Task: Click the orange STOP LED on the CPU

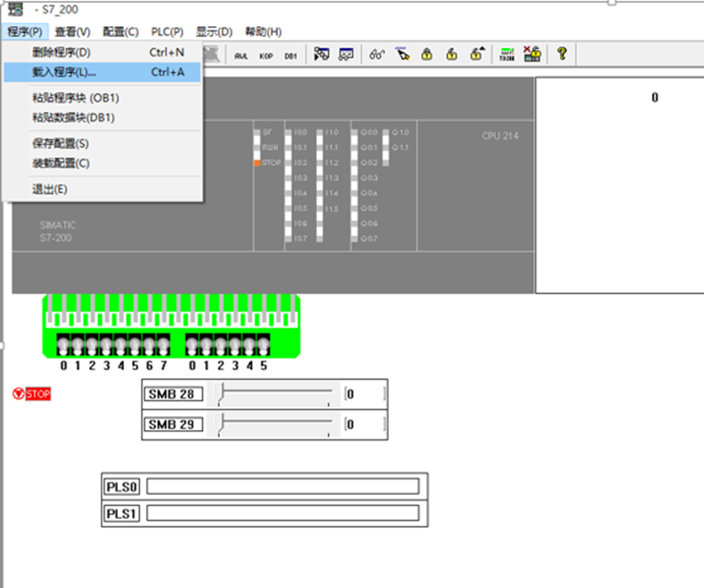Action: pyautogui.click(x=257, y=163)
